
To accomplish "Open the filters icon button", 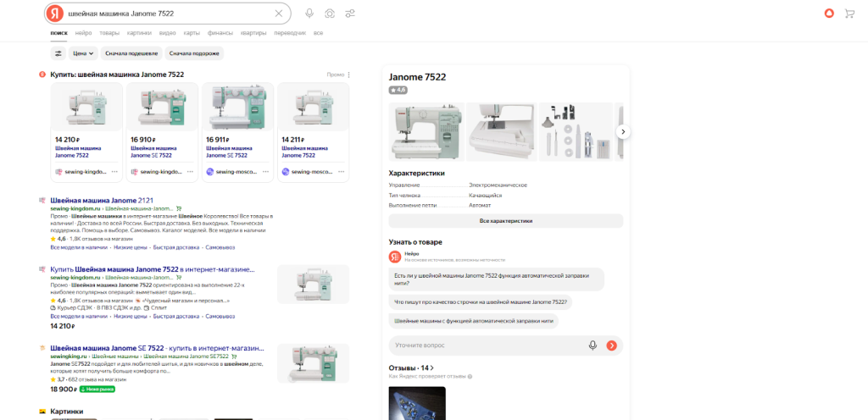I will coord(58,53).
